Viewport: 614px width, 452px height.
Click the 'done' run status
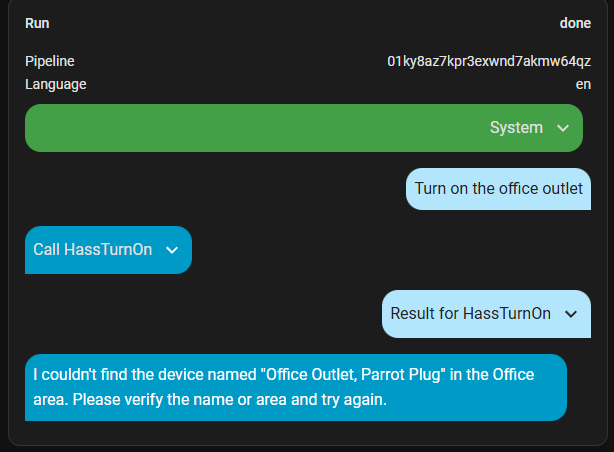575,23
